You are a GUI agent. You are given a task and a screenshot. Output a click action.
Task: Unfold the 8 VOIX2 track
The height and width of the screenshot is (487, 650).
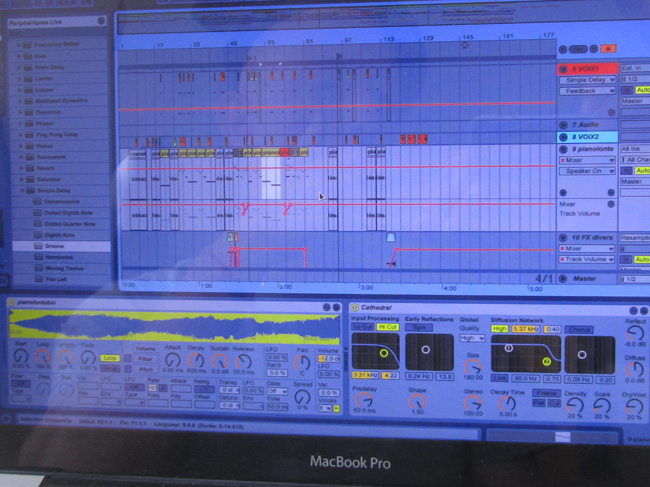(x=563, y=137)
